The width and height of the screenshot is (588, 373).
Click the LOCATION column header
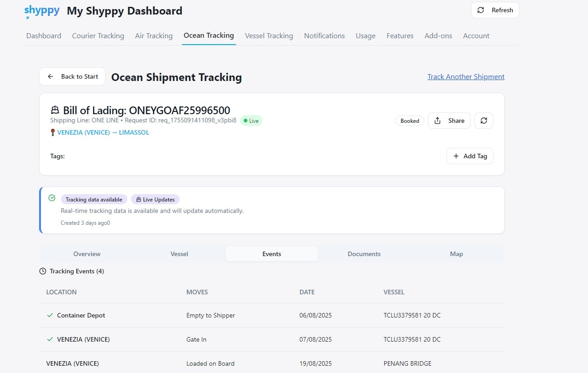tap(61, 292)
